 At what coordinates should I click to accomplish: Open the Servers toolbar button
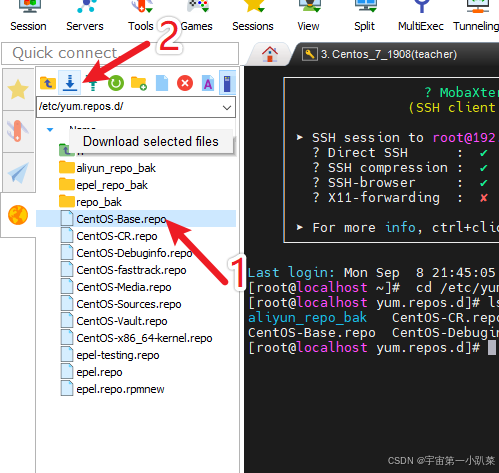click(x=85, y=17)
